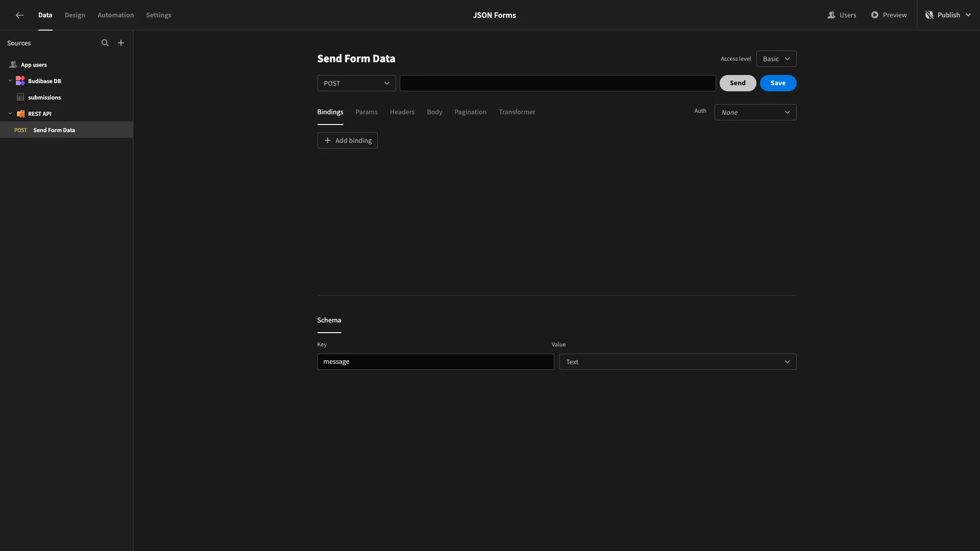This screenshot has height=551, width=980.
Task: Select Send Form Data query in sidebar
Action: [x=66, y=130]
